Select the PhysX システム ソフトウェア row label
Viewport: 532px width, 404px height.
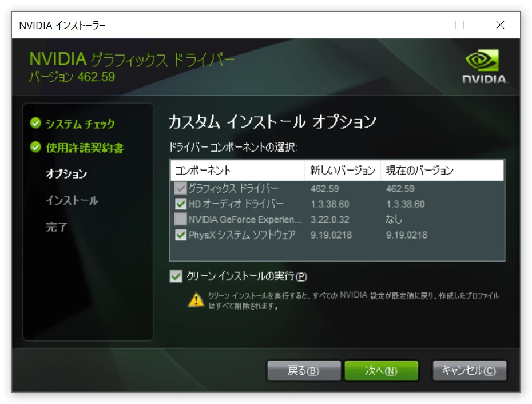tap(242, 235)
